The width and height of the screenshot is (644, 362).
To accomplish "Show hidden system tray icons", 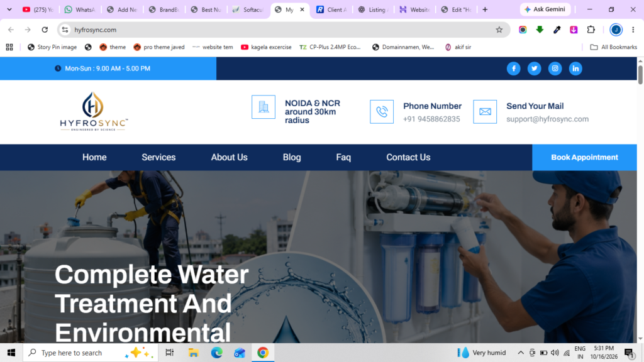I will [x=520, y=353].
